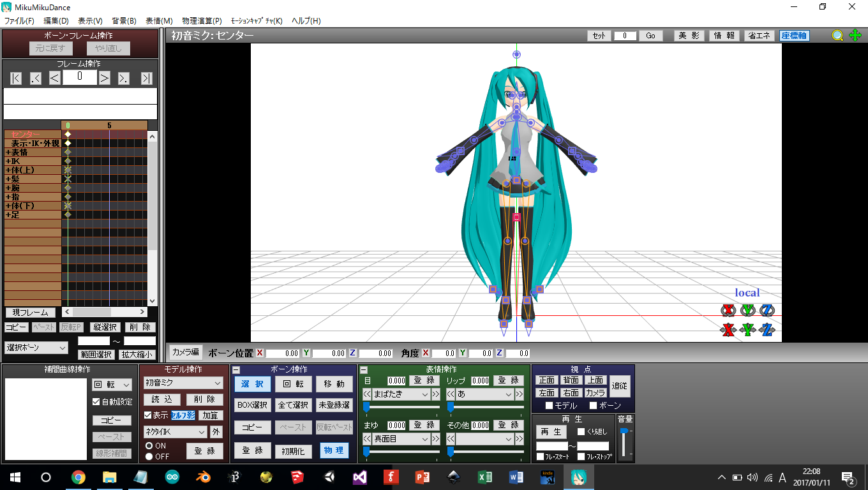Open the まばたき eye morph dropdown
The image size is (868, 490).
(401, 394)
